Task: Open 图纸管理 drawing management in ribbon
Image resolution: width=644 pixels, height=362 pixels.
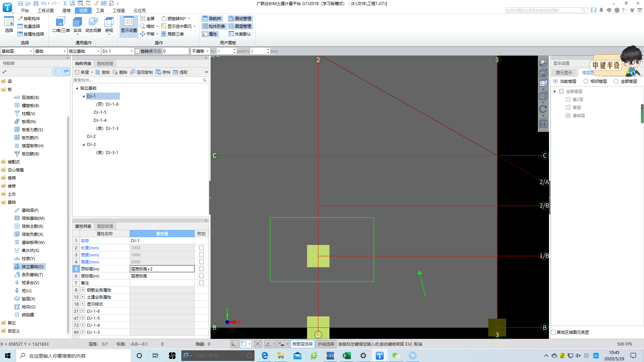Action: [x=240, y=18]
